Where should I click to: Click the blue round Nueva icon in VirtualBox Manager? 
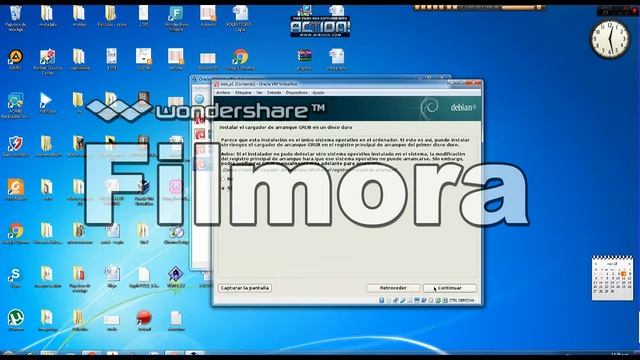(199, 99)
